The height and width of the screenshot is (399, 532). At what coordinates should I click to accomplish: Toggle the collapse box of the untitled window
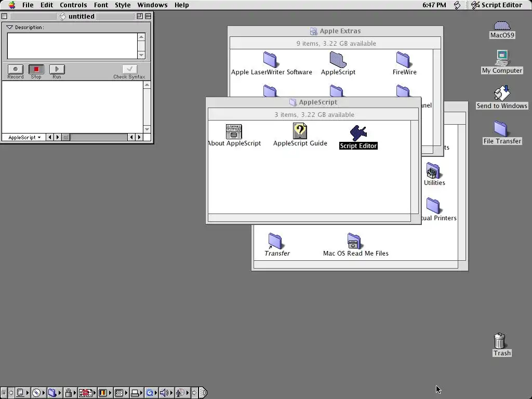coord(148,16)
